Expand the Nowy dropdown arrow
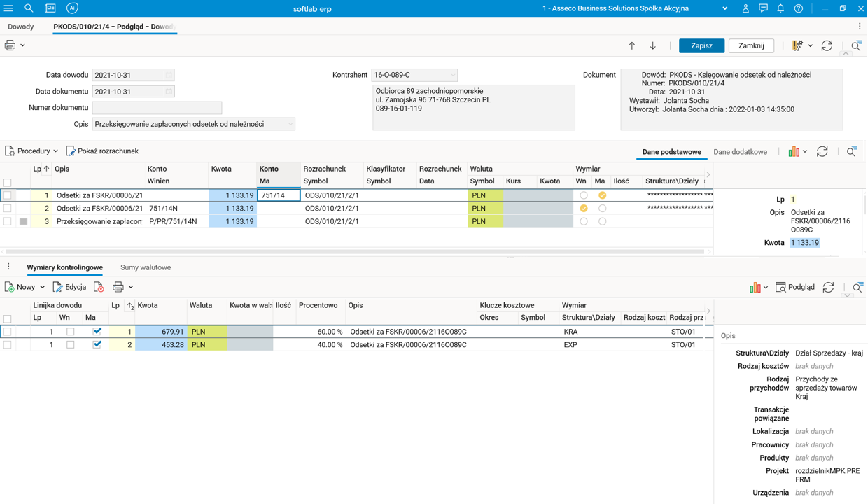The image size is (868, 504). [x=42, y=287]
